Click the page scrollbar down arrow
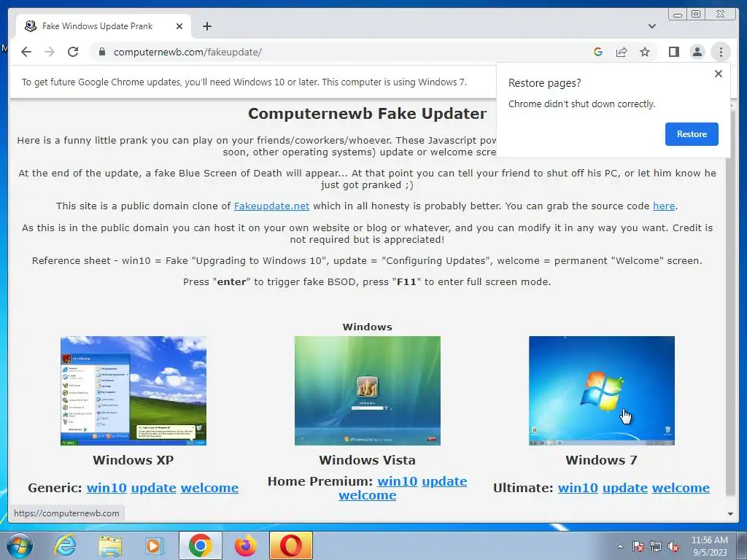Image resolution: width=747 pixels, height=560 pixels. (730, 514)
